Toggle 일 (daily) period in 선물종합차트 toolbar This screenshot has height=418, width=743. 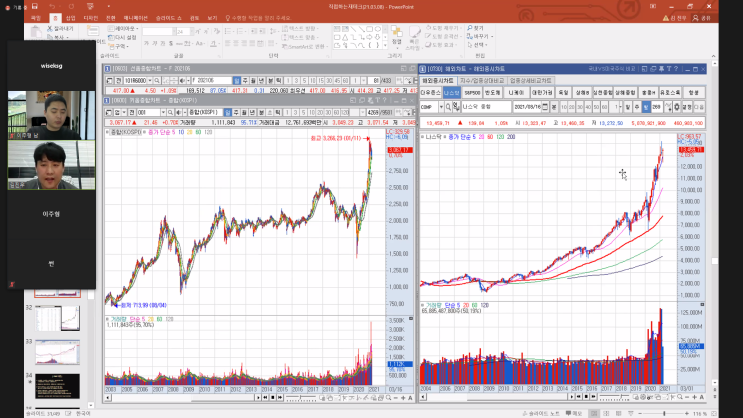click(x=237, y=81)
